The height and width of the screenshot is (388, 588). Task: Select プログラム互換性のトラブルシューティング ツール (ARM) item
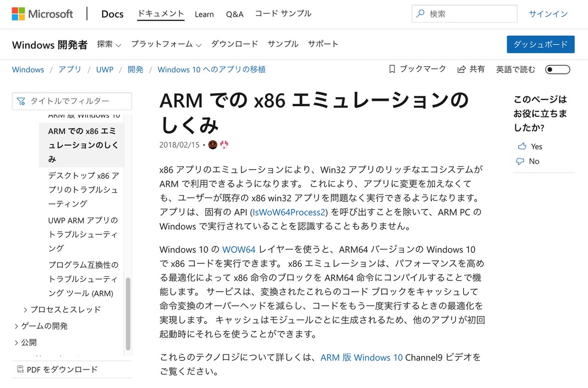(83, 279)
